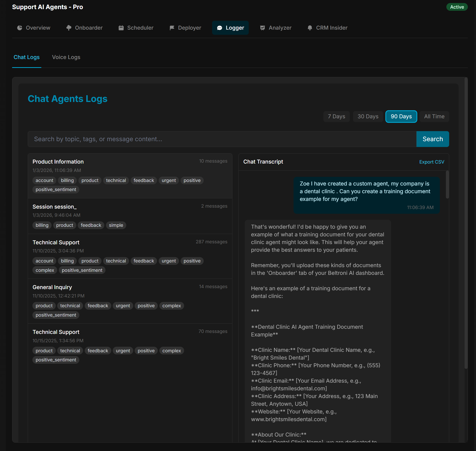476x451 pixels.
Task: Click the Overview pie chart icon
Action: click(x=20, y=28)
